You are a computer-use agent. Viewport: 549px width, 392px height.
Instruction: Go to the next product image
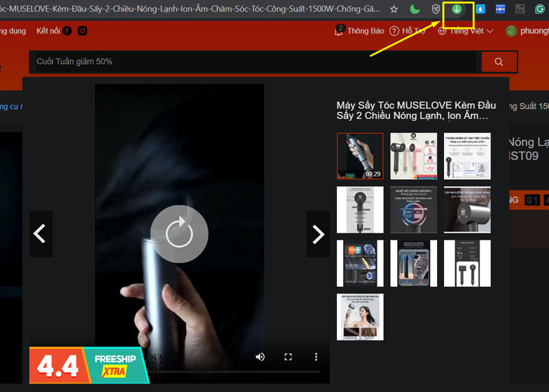pyautogui.click(x=318, y=234)
